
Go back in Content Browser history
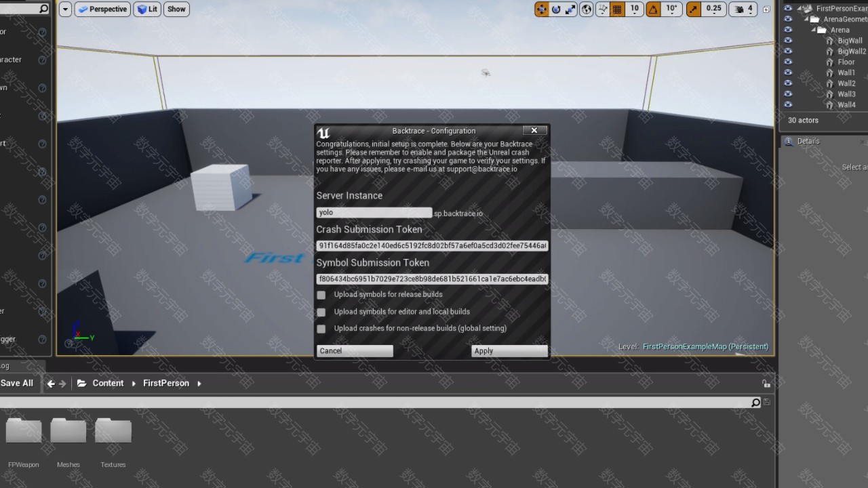click(51, 384)
